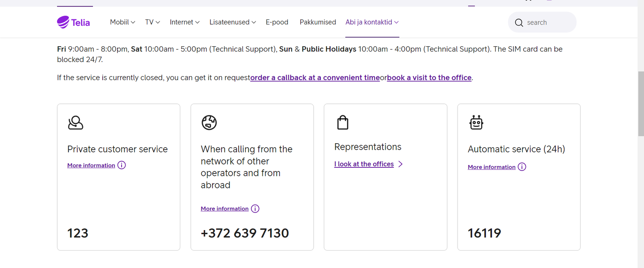Click the search magnifier icon
Screen dimensions: 644x268
coord(519,23)
